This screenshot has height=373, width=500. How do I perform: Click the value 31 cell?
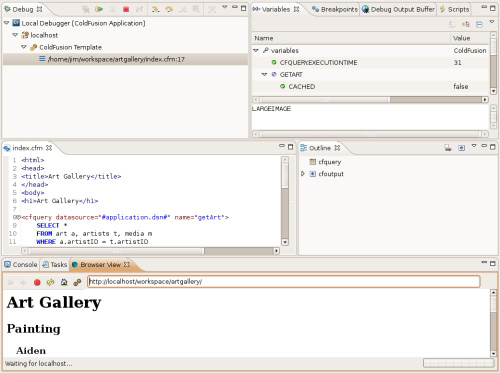coord(457,62)
